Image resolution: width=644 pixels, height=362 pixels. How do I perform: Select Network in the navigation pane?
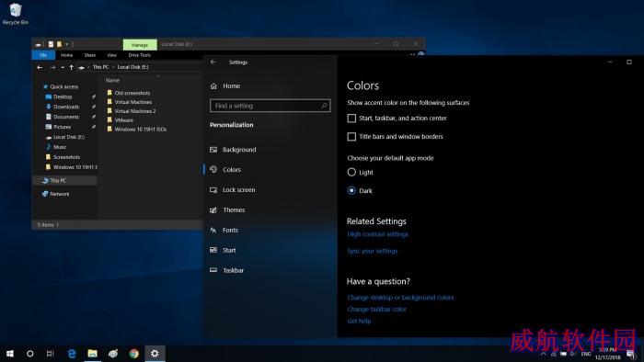click(60, 194)
